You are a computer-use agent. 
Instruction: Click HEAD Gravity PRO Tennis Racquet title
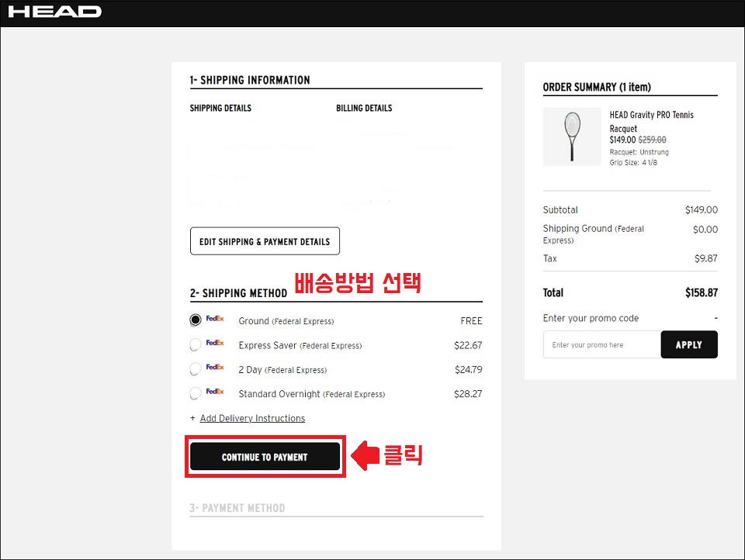point(651,122)
